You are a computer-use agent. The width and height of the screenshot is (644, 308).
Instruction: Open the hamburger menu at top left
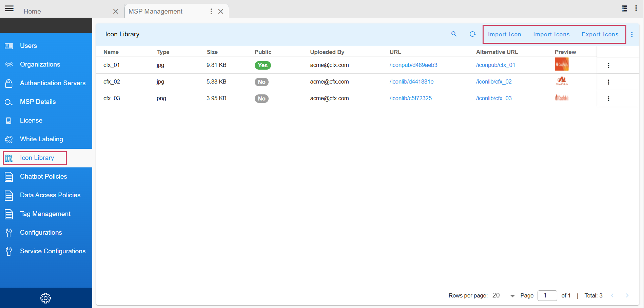[x=9, y=8]
